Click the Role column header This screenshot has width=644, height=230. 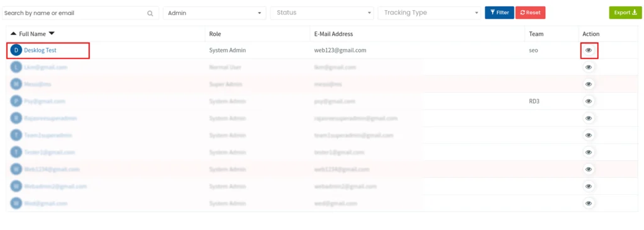coord(215,34)
